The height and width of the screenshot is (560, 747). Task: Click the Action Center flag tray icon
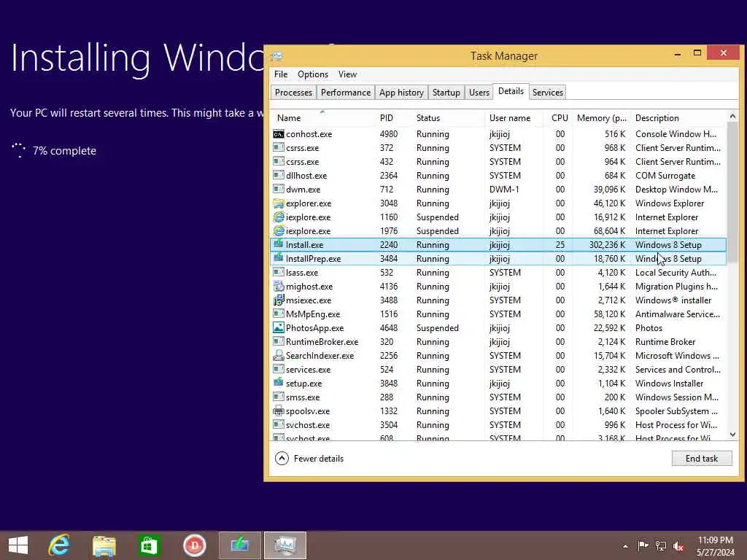(643, 545)
